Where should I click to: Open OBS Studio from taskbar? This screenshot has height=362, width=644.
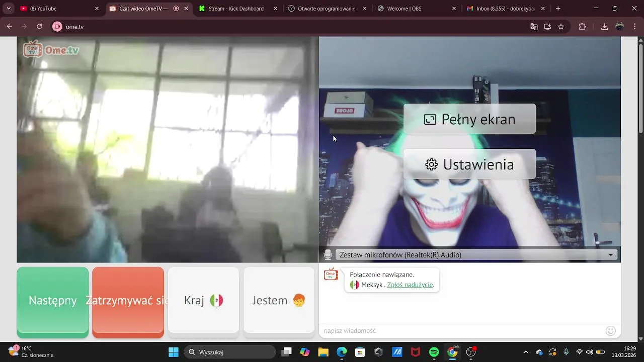(x=471, y=352)
